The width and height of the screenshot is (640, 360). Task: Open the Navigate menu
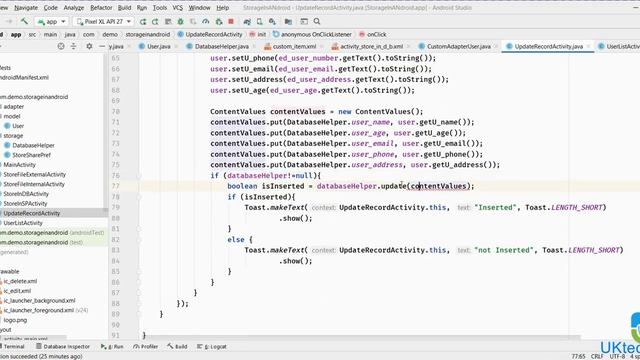tap(26, 8)
